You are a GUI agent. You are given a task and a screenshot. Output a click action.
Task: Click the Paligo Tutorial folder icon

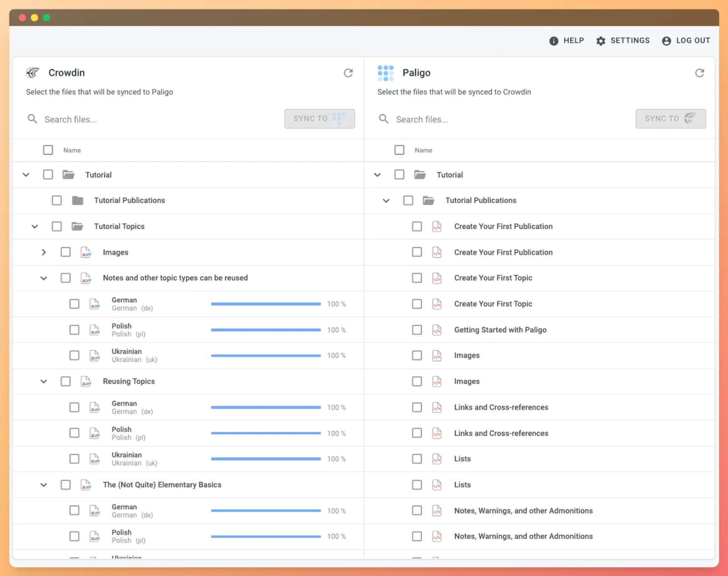420,175
